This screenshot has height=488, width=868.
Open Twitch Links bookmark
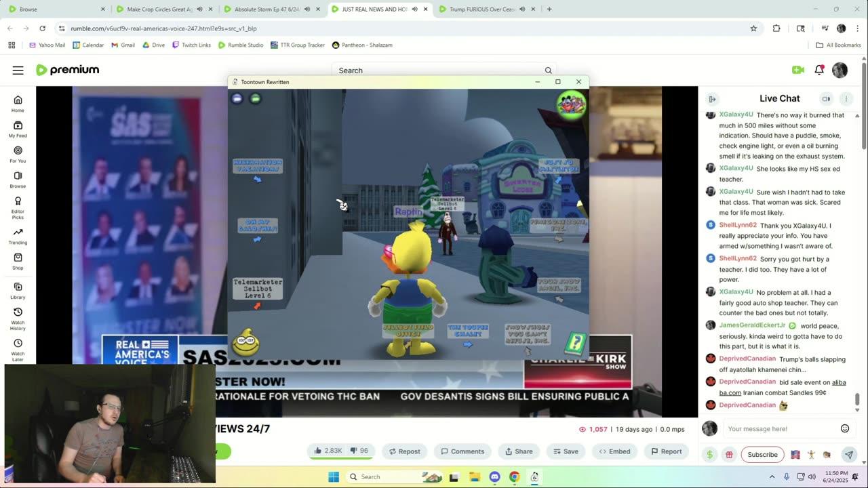[x=191, y=45]
